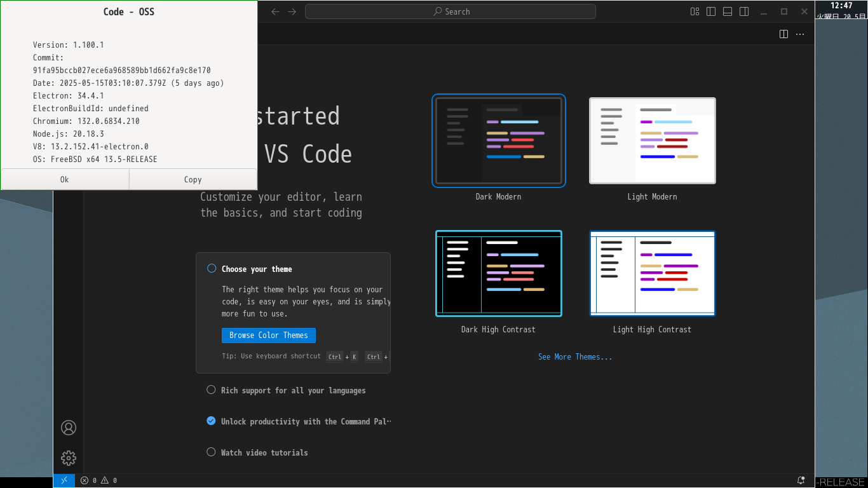Image resolution: width=868 pixels, height=488 pixels.
Task: Split the editor using the split icon
Action: (784, 34)
